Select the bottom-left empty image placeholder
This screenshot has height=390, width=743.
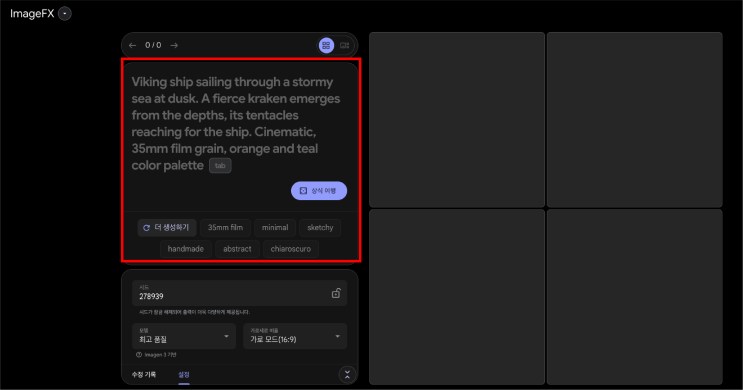(457, 297)
